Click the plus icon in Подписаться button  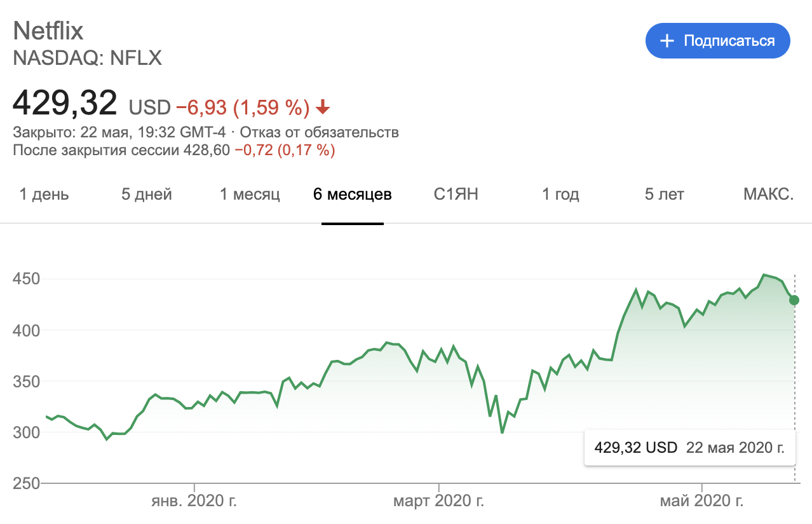[667, 41]
